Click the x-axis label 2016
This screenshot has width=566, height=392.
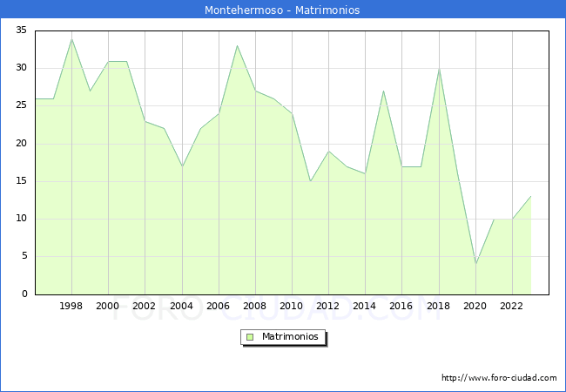coord(401,306)
